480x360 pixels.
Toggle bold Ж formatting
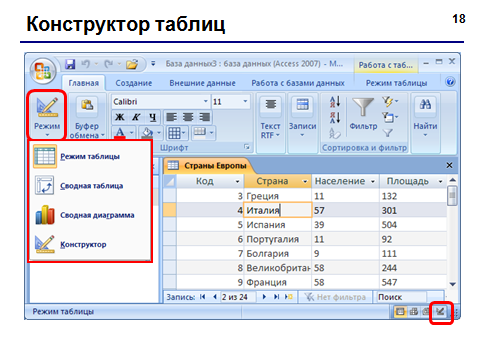(x=120, y=117)
